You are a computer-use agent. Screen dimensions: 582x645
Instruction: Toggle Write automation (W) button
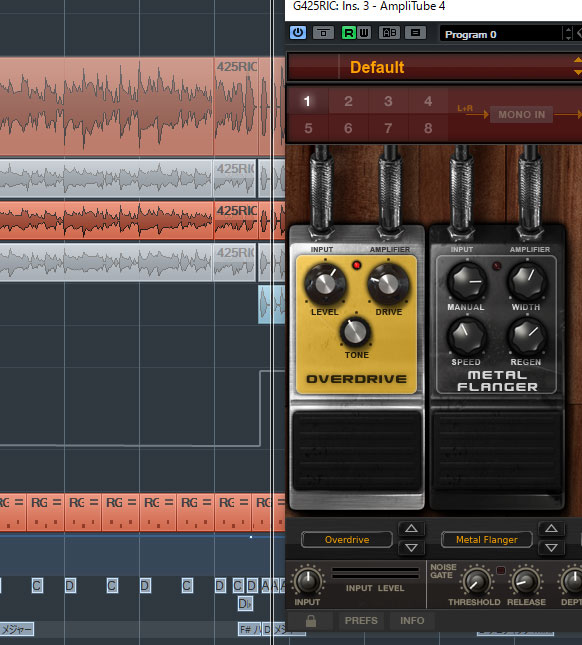(x=364, y=32)
